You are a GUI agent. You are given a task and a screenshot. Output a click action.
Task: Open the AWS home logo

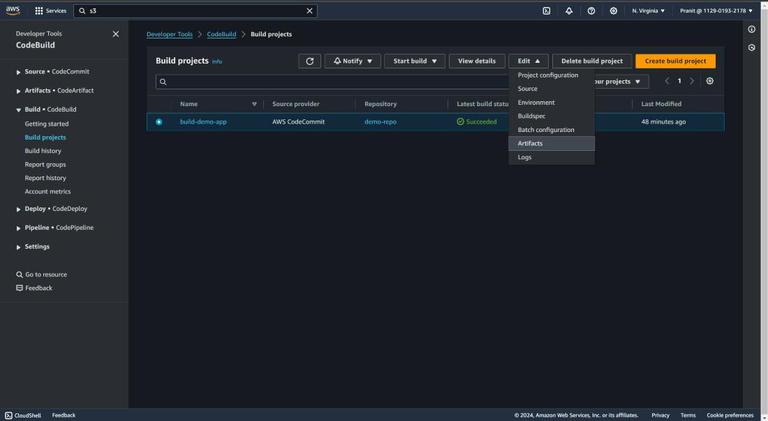(x=13, y=10)
